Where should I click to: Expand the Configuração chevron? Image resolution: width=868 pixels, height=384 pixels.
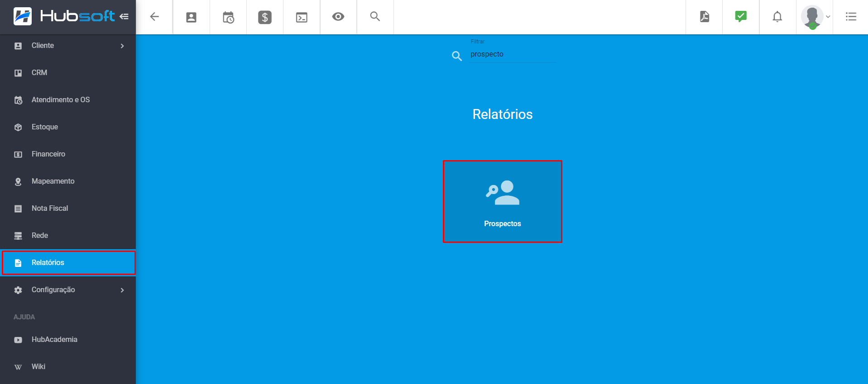coord(122,290)
